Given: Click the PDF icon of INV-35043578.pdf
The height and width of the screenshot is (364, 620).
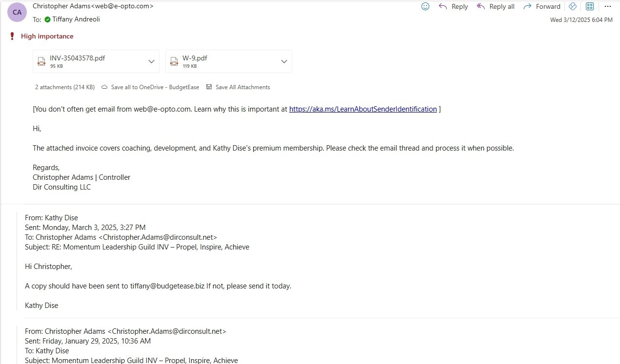Looking at the screenshot, I should click(x=41, y=61).
